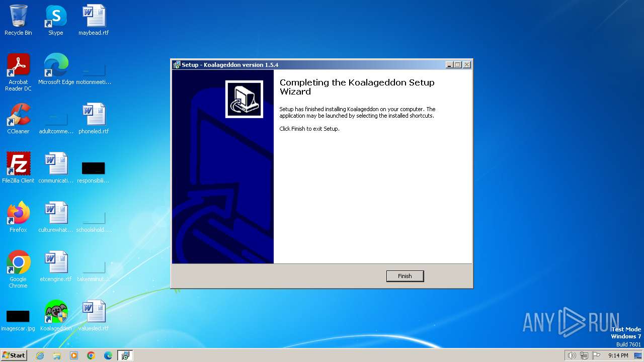The image size is (644, 362).
Task: Open the volume speaker tray icon
Action: [572, 355]
